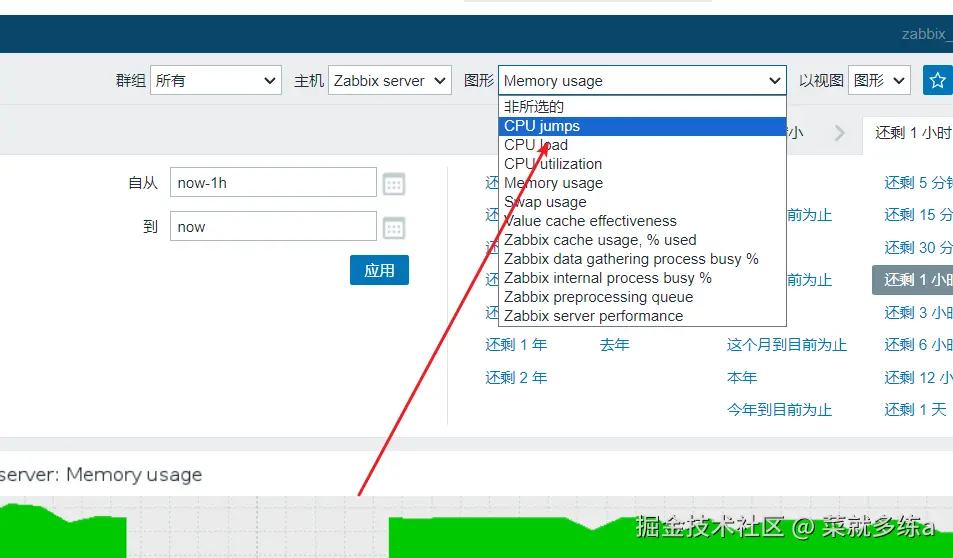The image size is (953, 558).
Task: Select the 还剩 3 小时 link
Action: coord(918,312)
